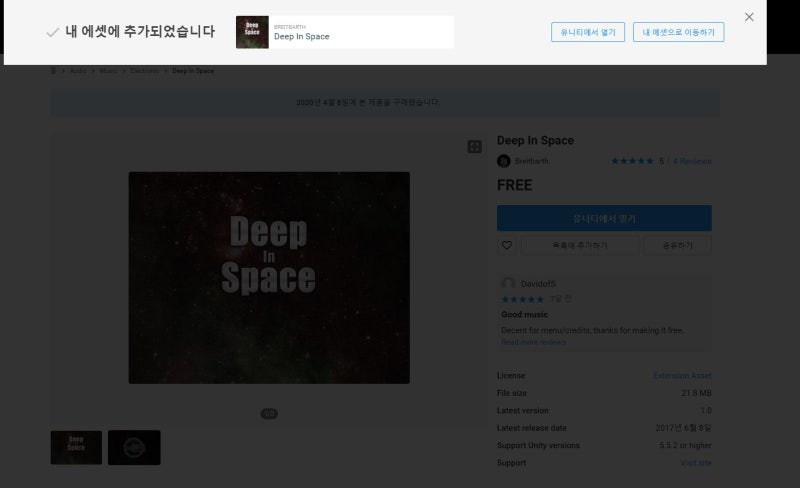This screenshot has height=488, width=800.
Task: Open Read more reviews link
Action: pos(533,342)
